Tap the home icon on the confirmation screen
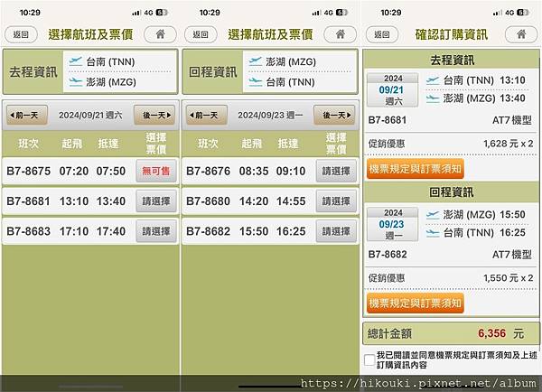 point(521,34)
